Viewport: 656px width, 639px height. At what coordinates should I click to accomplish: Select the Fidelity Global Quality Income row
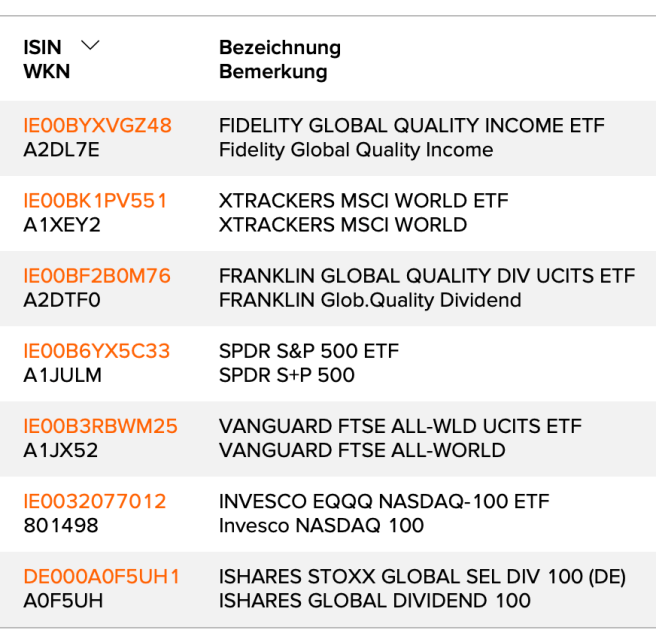[x=411, y=138]
